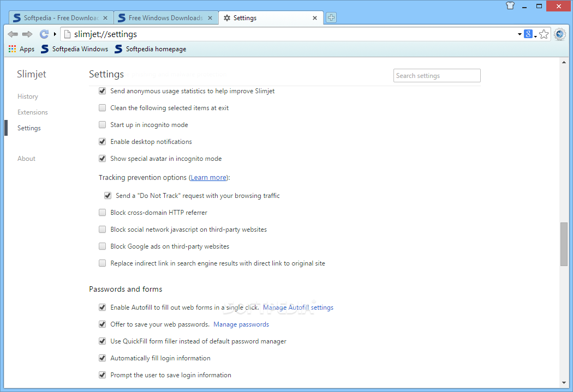Toggle Use QuickFill form filler checkbox
Screen dimensions: 573x392
(103, 341)
